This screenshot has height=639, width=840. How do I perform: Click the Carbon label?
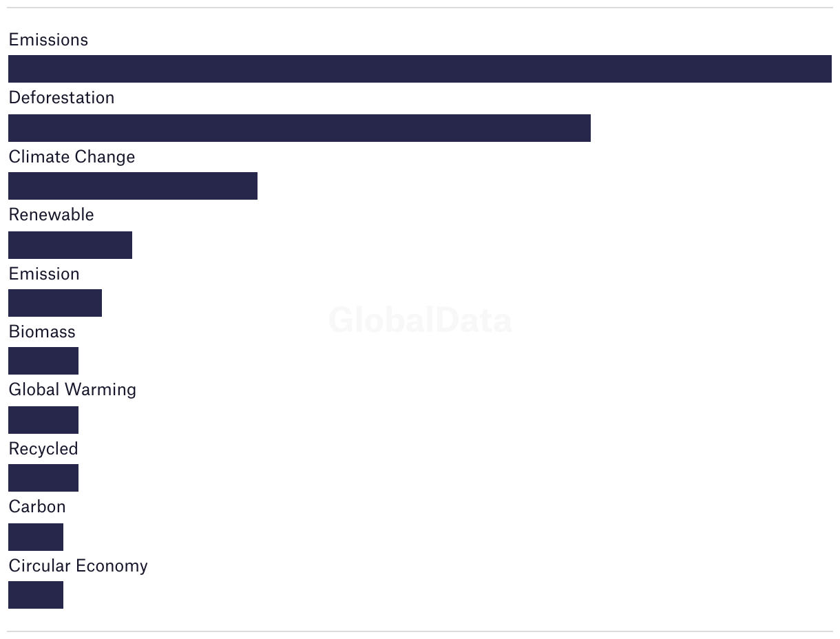point(37,507)
